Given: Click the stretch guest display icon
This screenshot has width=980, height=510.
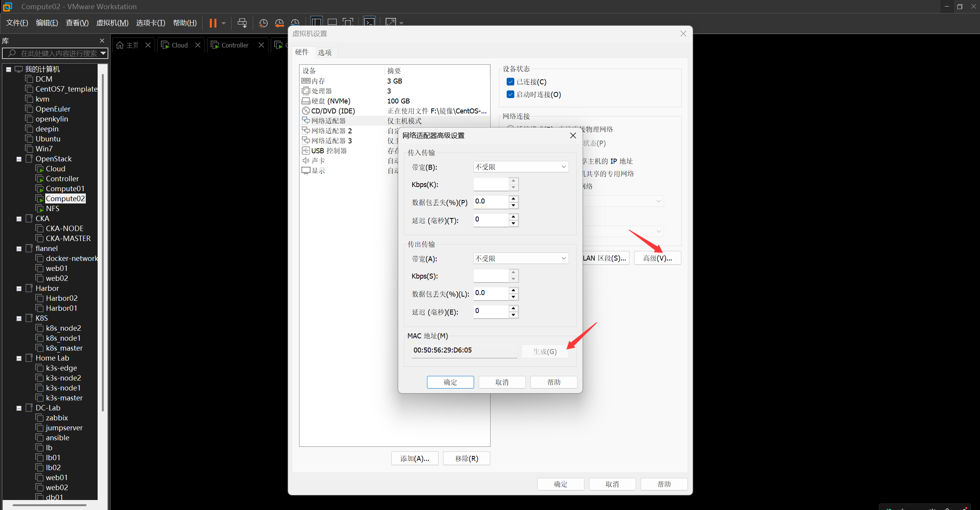Looking at the screenshot, I should [391, 23].
